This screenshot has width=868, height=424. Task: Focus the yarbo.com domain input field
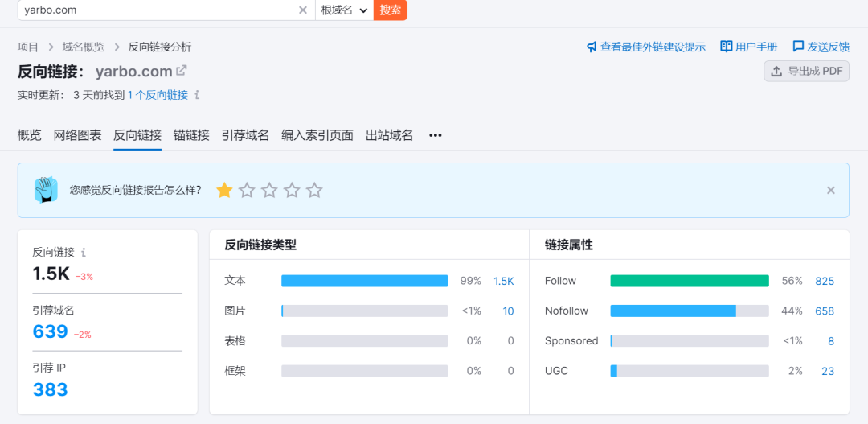coord(159,10)
